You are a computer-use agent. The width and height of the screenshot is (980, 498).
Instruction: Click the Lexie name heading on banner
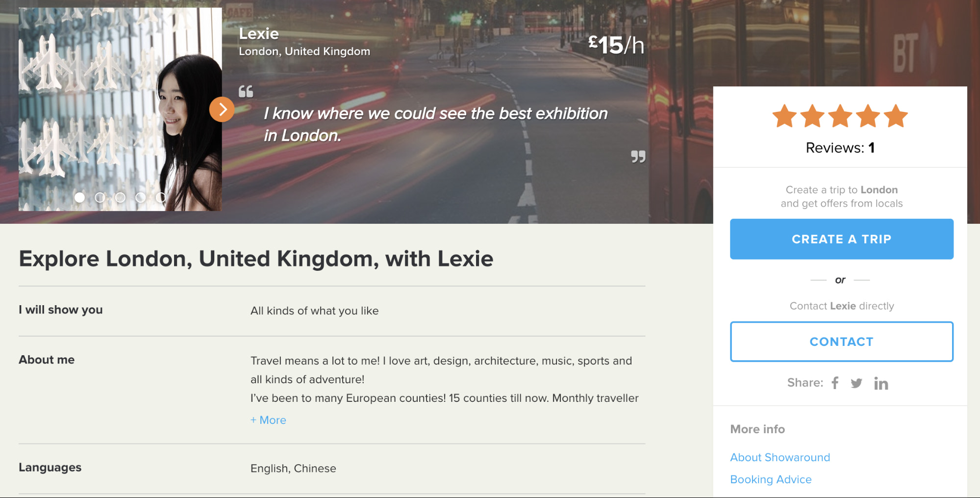pos(259,34)
